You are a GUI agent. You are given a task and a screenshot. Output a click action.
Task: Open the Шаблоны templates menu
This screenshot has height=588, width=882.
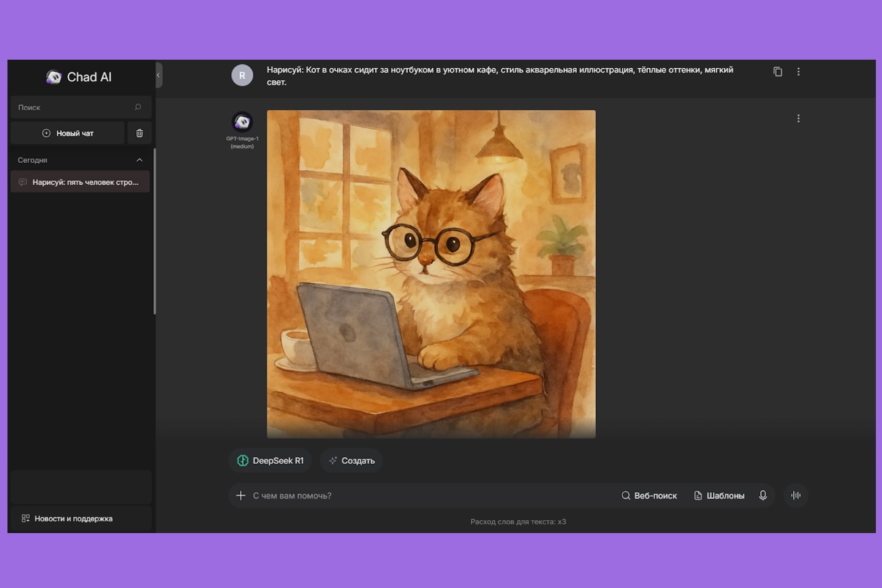point(719,496)
